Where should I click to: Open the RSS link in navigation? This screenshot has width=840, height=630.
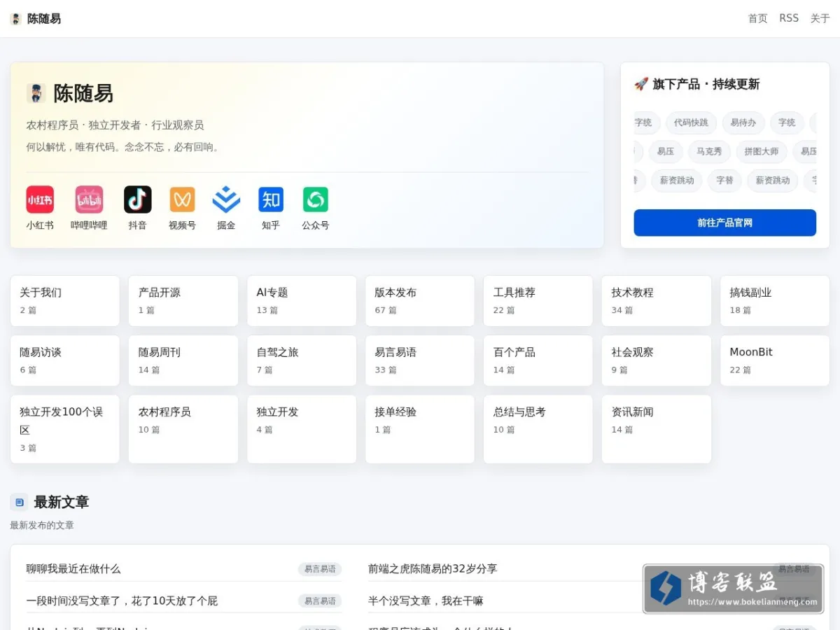tap(789, 18)
